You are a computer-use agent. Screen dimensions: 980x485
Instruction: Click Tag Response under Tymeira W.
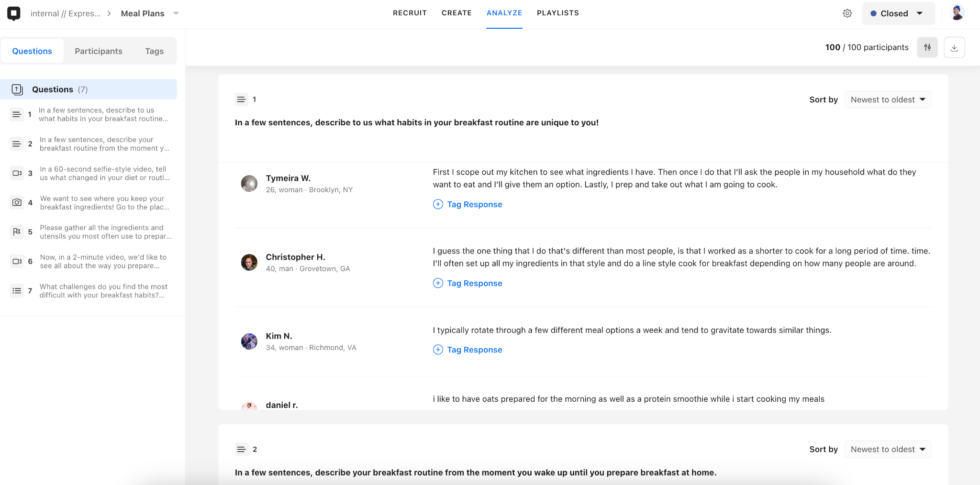(475, 204)
